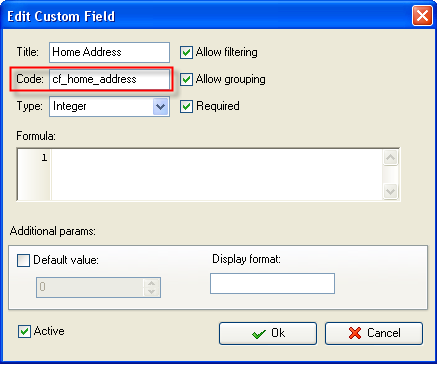
Task: Click into the Title input field
Action: point(109,52)
